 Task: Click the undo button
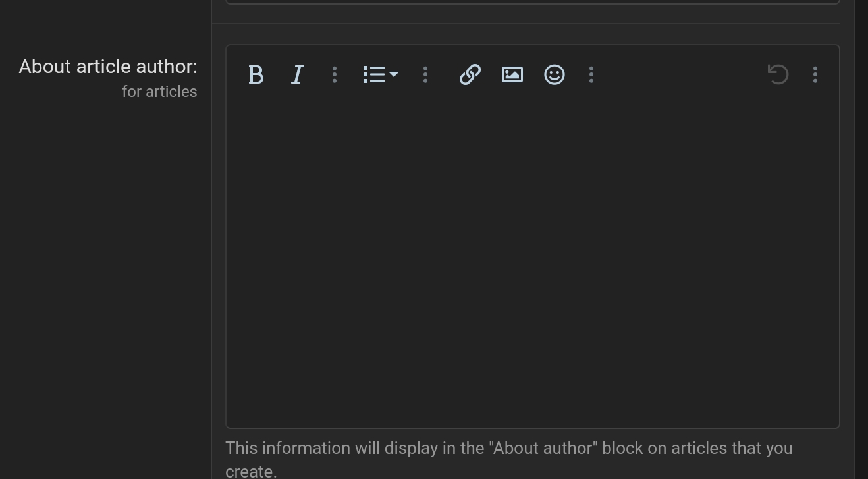[778, 74]
